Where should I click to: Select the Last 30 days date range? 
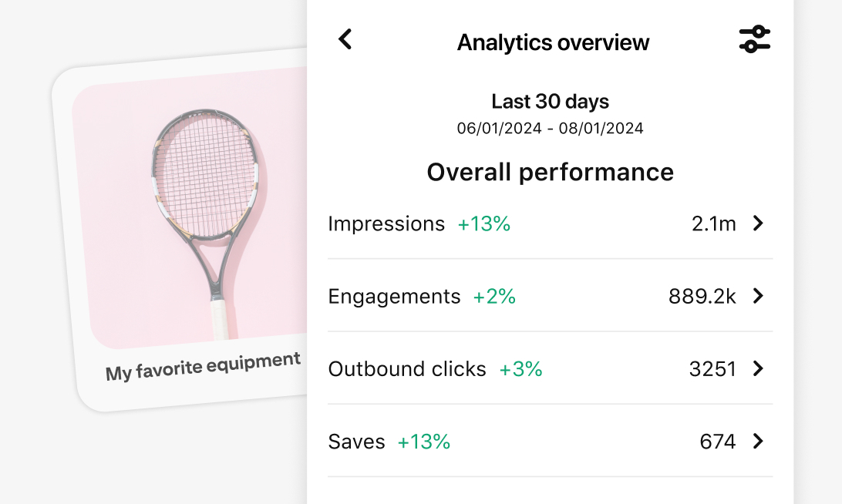point(550,101)
